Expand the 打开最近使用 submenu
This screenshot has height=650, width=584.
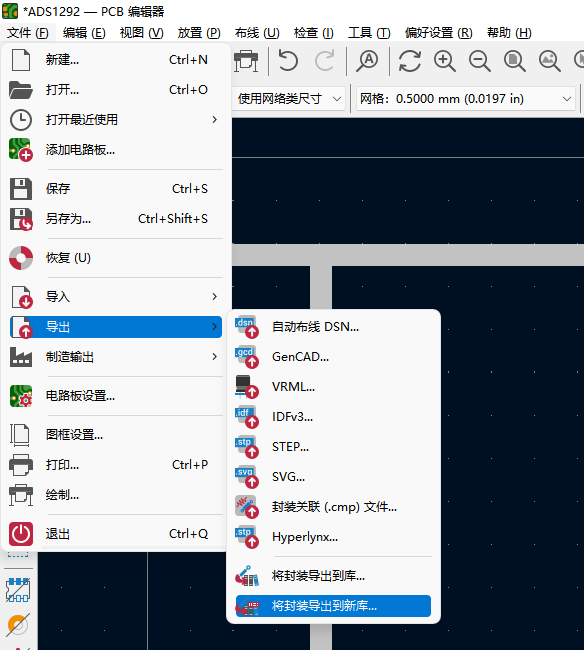[x=116, y=120]
